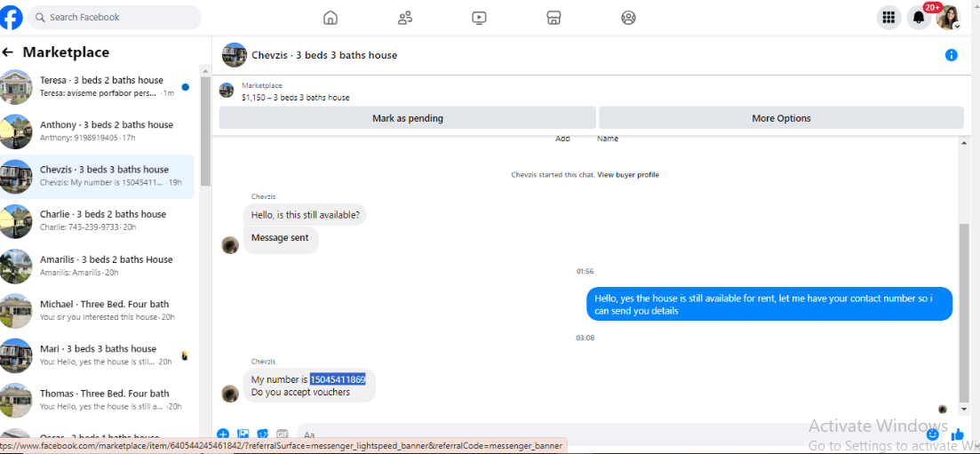Open Thomas Three Bed Four bath chat
980x454 pixels.
click(x=97, y=400)
